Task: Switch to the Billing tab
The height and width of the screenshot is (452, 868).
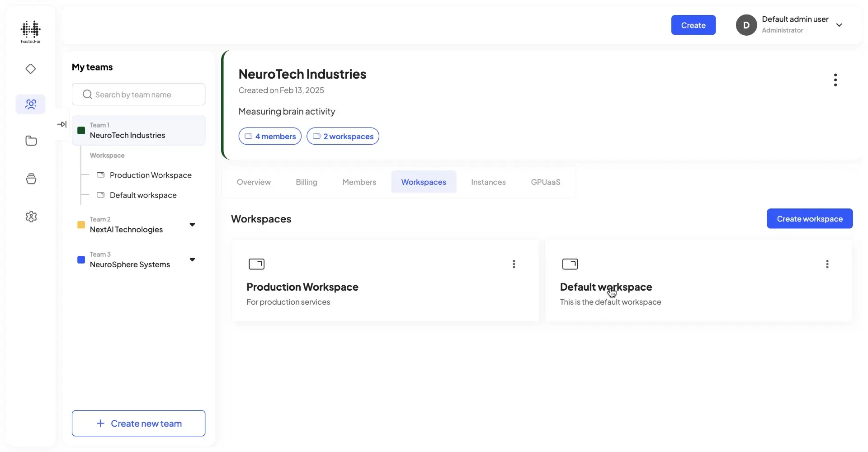Action: [307, 182]
